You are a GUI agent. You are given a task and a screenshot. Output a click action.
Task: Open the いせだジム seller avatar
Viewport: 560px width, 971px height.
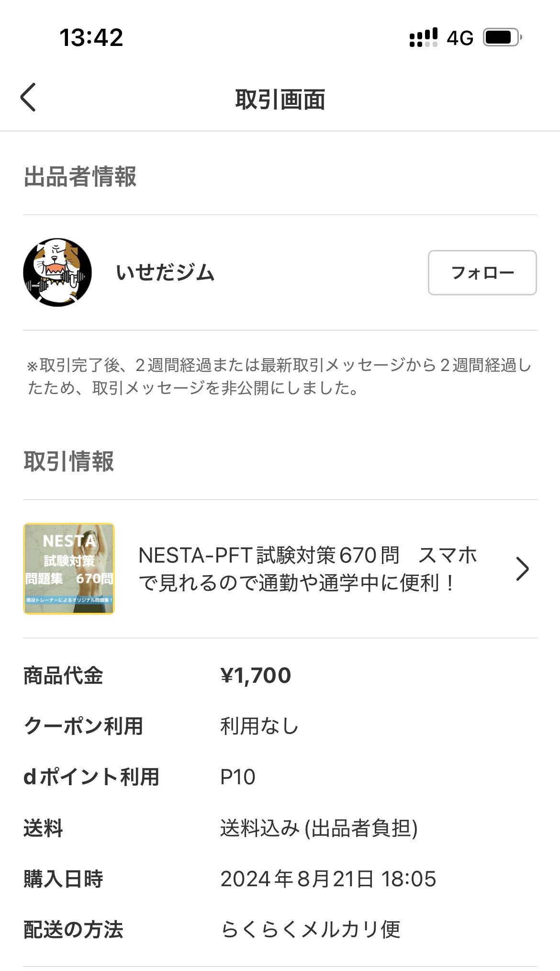[x=57, y=272]
